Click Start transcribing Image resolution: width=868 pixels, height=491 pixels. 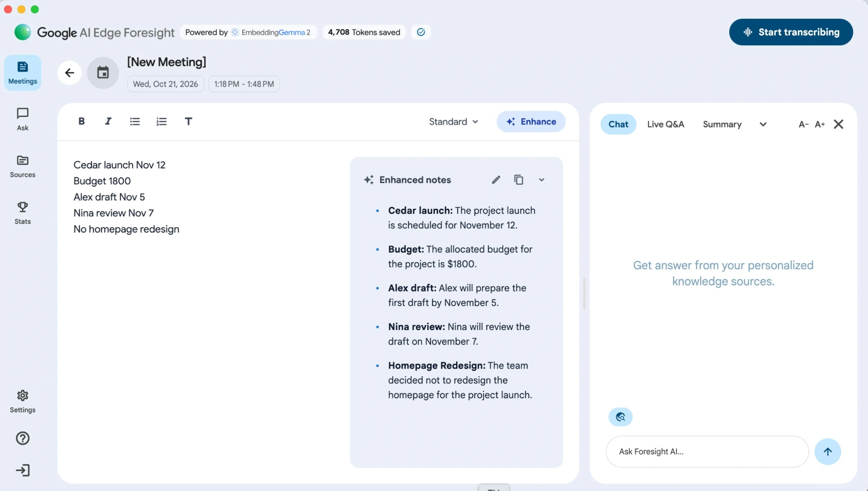coord(791,32)
